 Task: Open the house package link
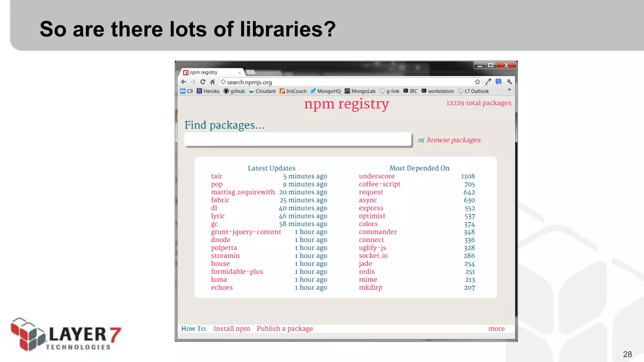pyautogui.click(x=220, y=264)
